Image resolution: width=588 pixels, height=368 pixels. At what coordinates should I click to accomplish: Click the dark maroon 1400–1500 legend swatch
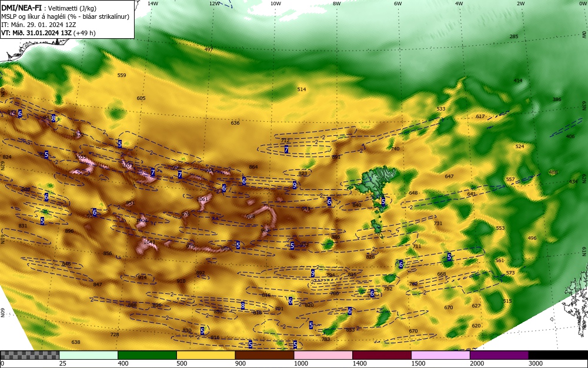tap(382, 355)
